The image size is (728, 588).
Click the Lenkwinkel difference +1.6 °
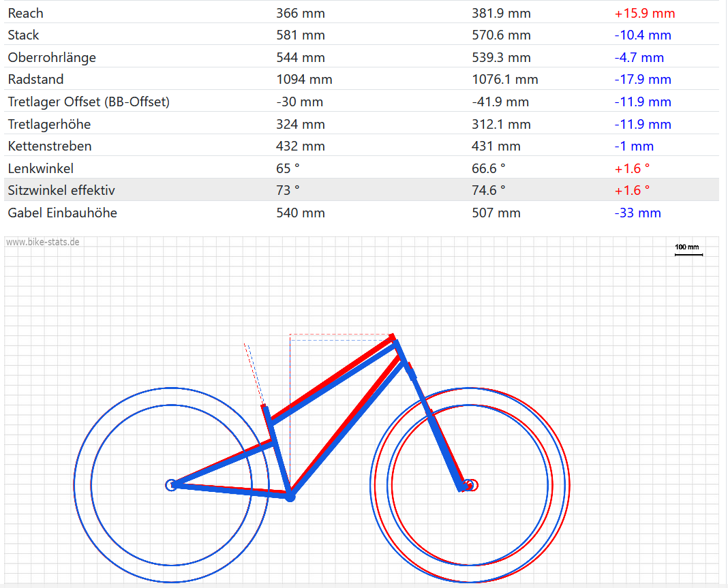[632, 168]
